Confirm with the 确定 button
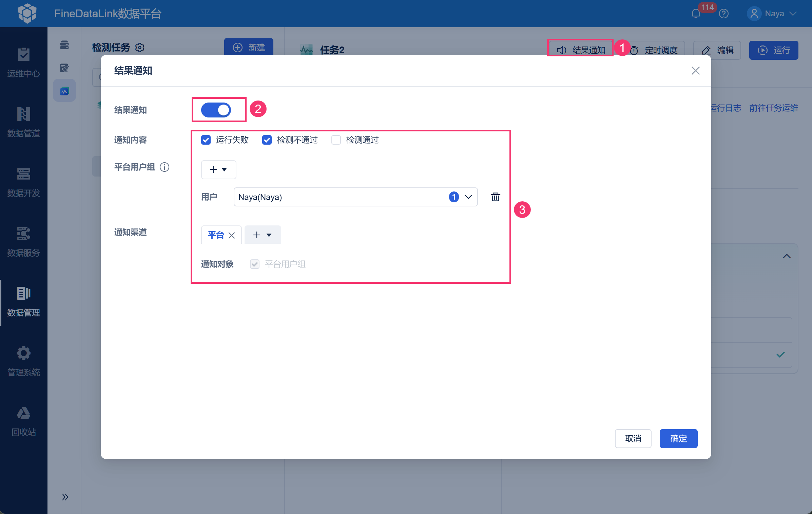 (x=678, y=439)
